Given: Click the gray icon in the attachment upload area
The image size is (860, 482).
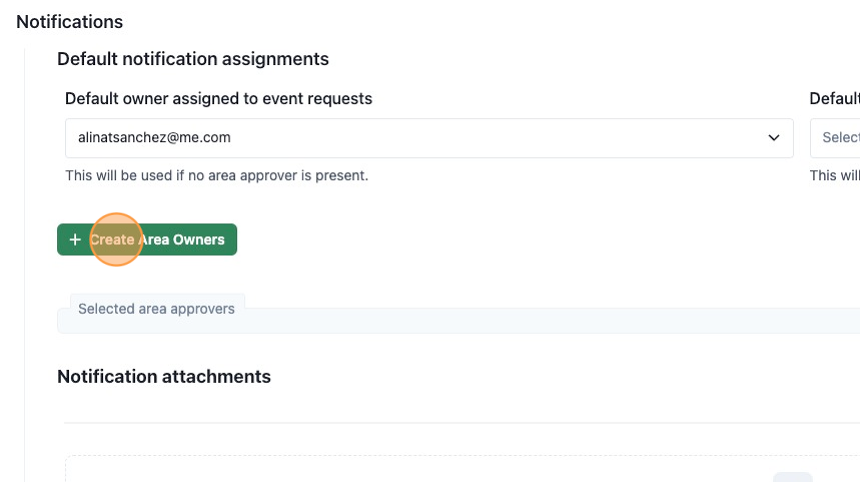Looking at the screenshot, I should coord(793,477).
